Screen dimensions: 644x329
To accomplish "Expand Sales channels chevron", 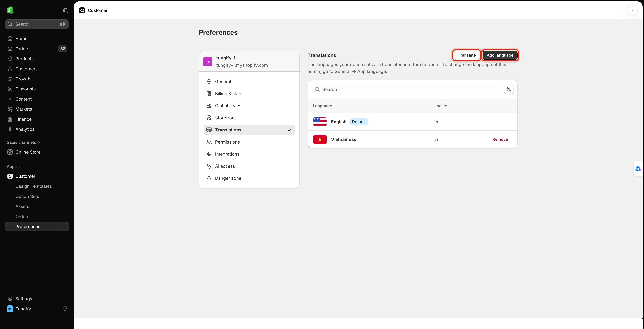I will coord(39,142).
